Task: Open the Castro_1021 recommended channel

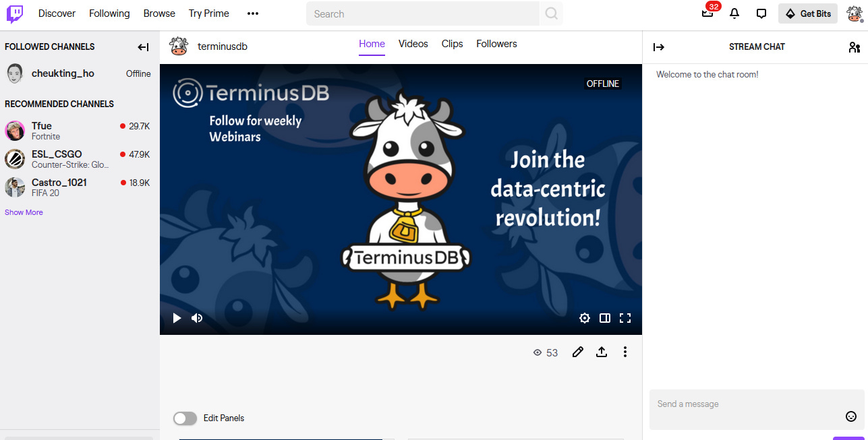Action: [78, 187]
